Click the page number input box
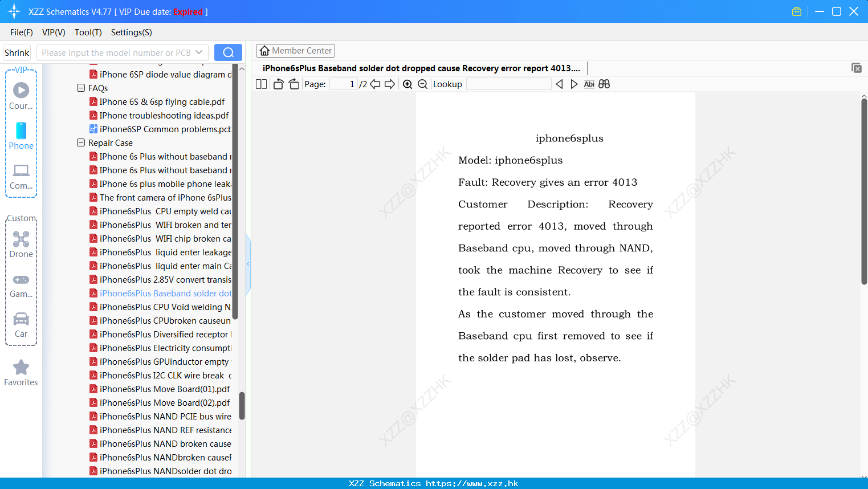 pos(344,84)
